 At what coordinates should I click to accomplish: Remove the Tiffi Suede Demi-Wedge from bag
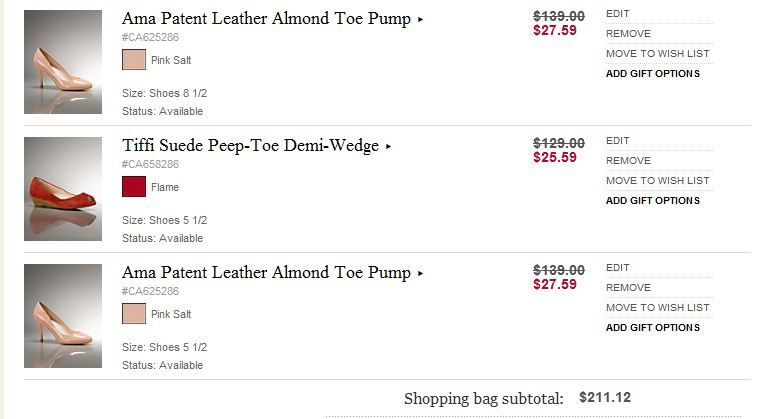click(x=628, y=161)
